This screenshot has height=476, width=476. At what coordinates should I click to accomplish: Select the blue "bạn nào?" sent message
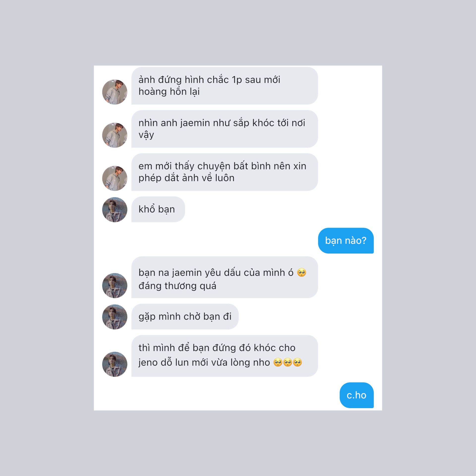(x=346, y=240)
